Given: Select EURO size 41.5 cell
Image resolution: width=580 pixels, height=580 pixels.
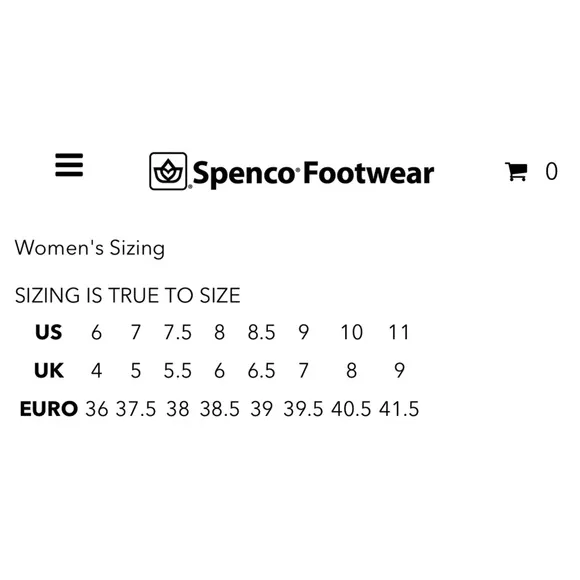Looking at the screenshot, I should pyautogui.click(x=399, y=409).
